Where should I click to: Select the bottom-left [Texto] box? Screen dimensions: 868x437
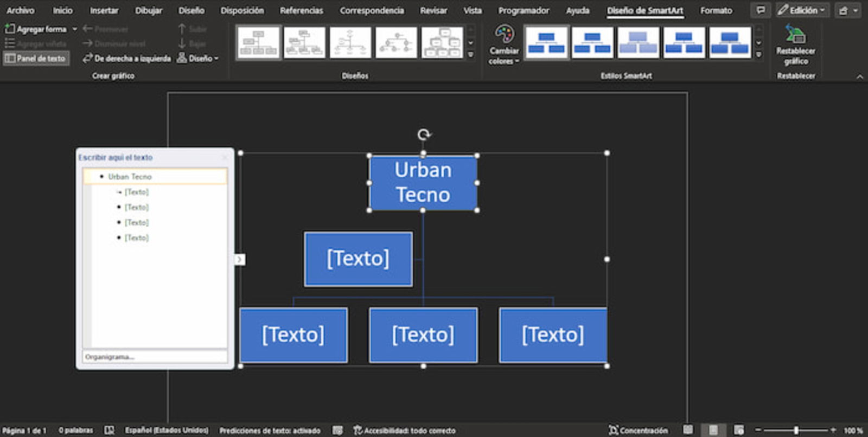(x=293, y=335)
